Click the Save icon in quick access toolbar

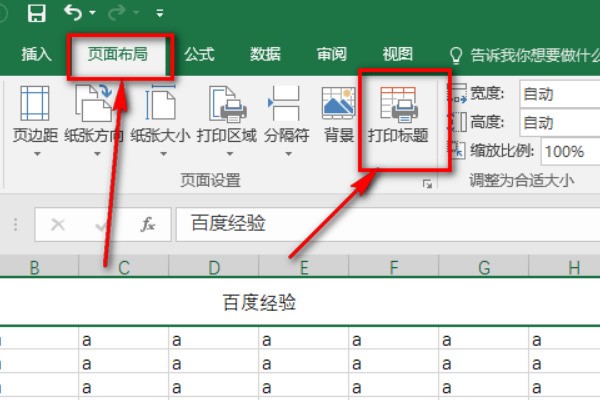pyautogui.click(x=36, y=13)
